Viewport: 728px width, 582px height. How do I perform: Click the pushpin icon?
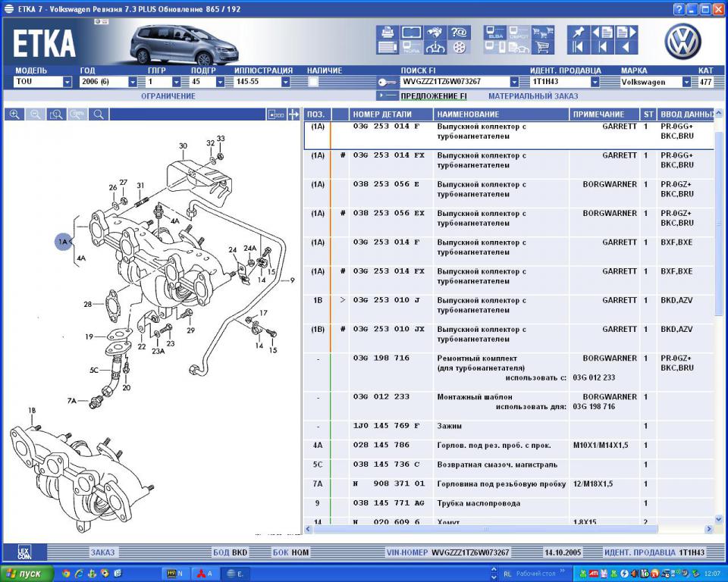point(578,33)
